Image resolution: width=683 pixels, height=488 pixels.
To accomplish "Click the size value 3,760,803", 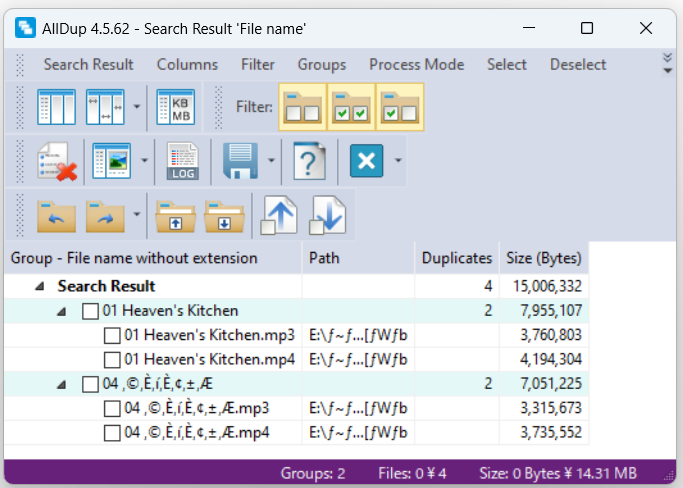I will pos(551,335).
